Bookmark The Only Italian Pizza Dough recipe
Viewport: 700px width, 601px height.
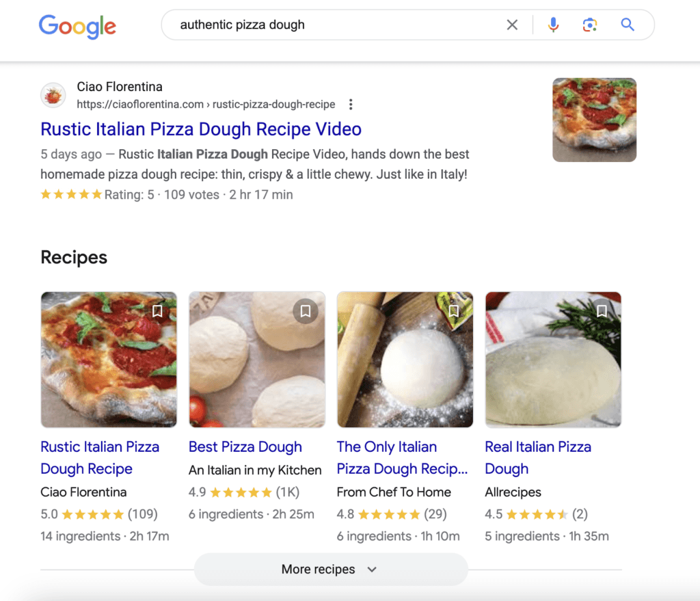[454, 311]
